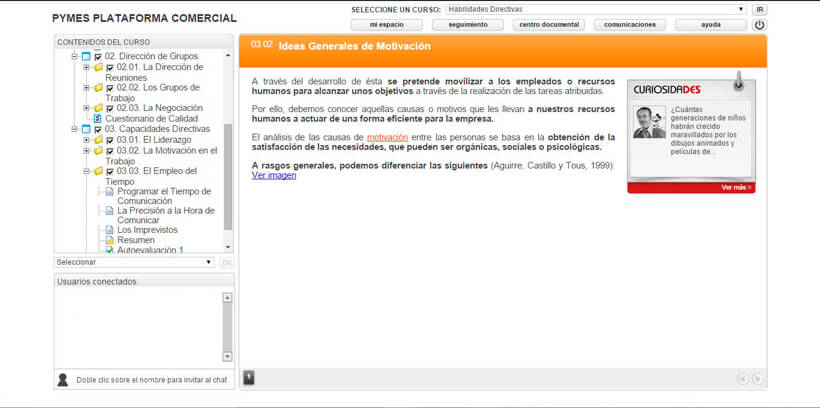Click folder icon of 03.02. La Motivación
The width and height of the screenshot is (820, 408).
98,151
